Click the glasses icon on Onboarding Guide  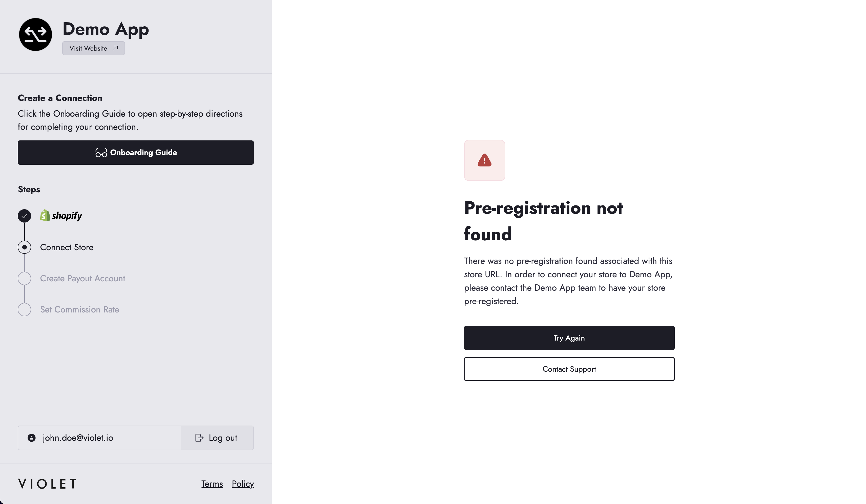point(101,153)
